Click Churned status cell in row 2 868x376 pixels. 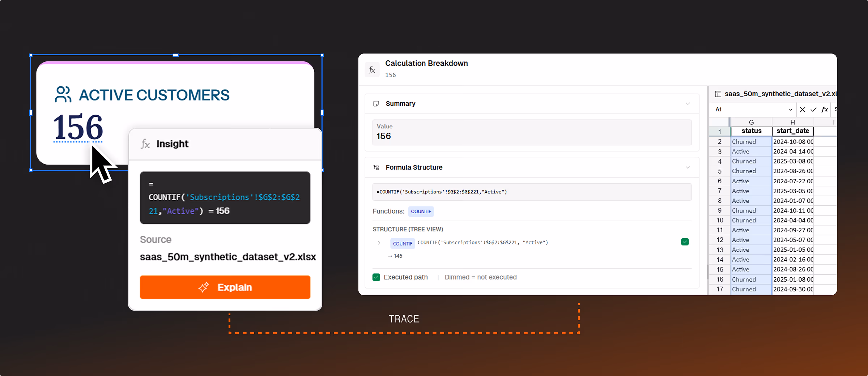tap(751, 142)
